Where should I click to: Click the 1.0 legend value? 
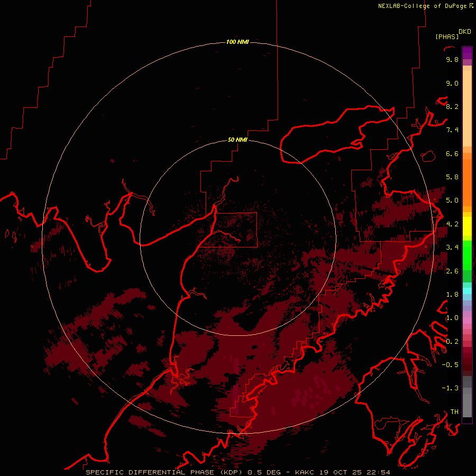coord(452,318)
